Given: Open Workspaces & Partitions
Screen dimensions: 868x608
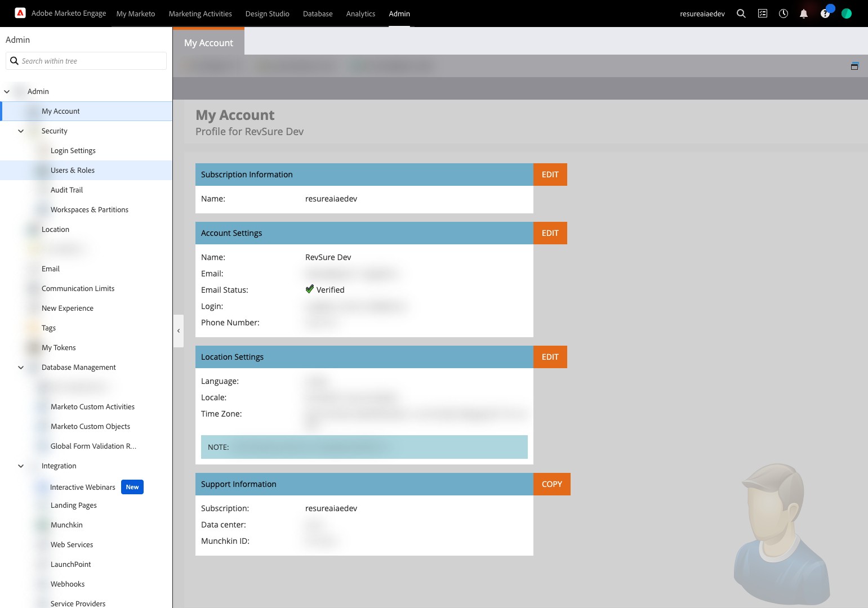Looking at the screenshot, I should coord(90,209).
